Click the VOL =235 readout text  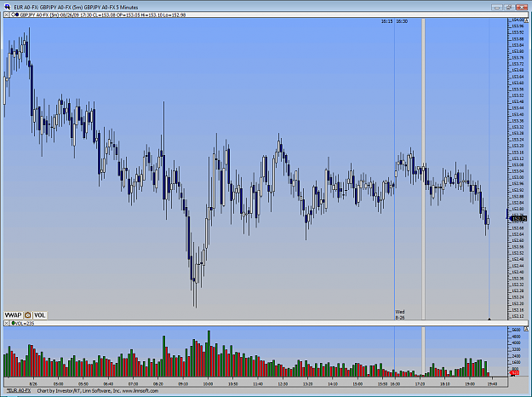25,323
